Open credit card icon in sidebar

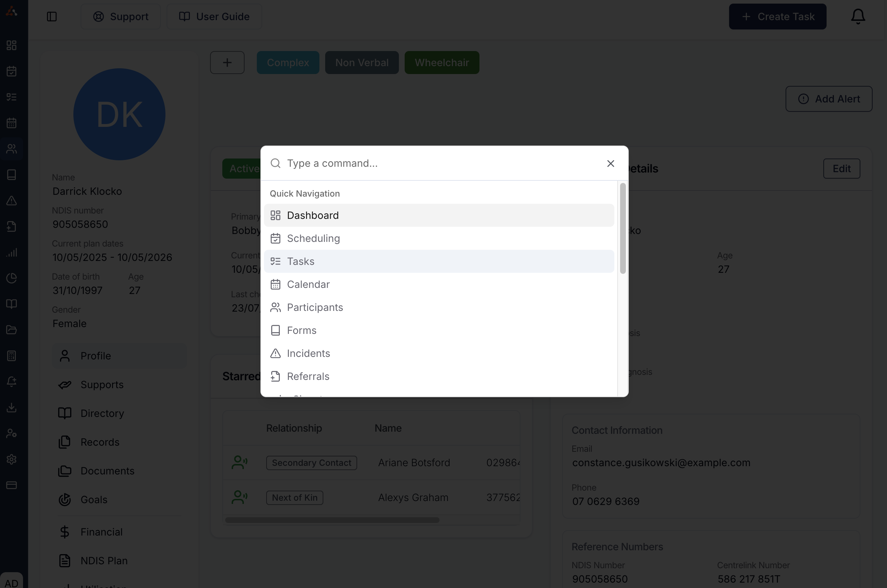coord(12,485)
